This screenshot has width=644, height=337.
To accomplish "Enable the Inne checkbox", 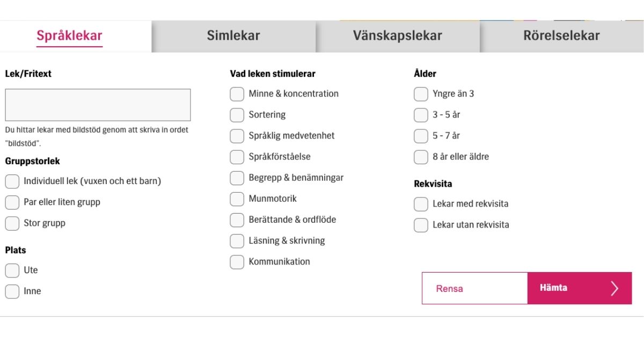I will point(12,291).
